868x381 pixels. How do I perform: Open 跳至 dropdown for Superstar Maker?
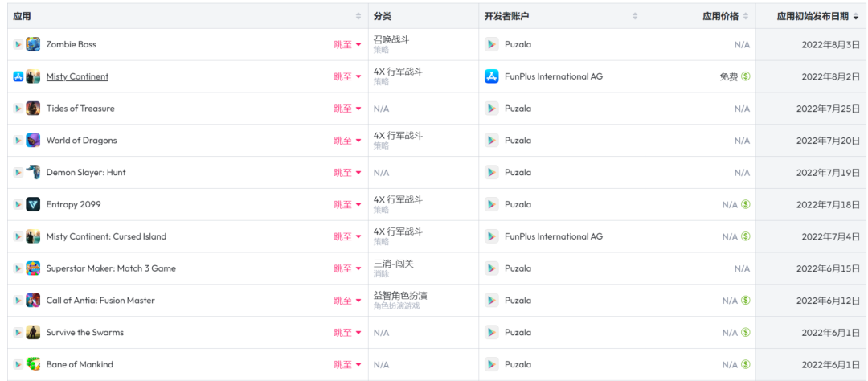(x=348, y=268)
